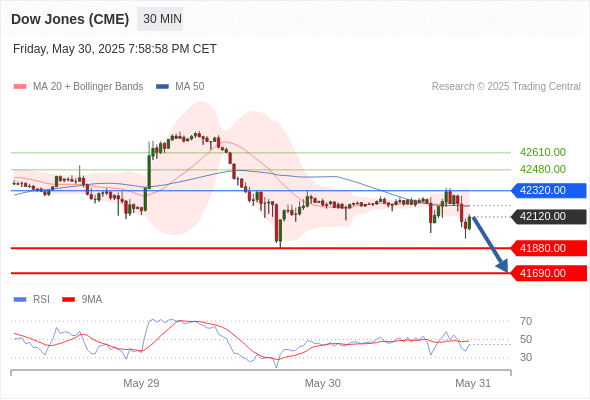Click the black 42120.00 current price tag

pos(549,216)
